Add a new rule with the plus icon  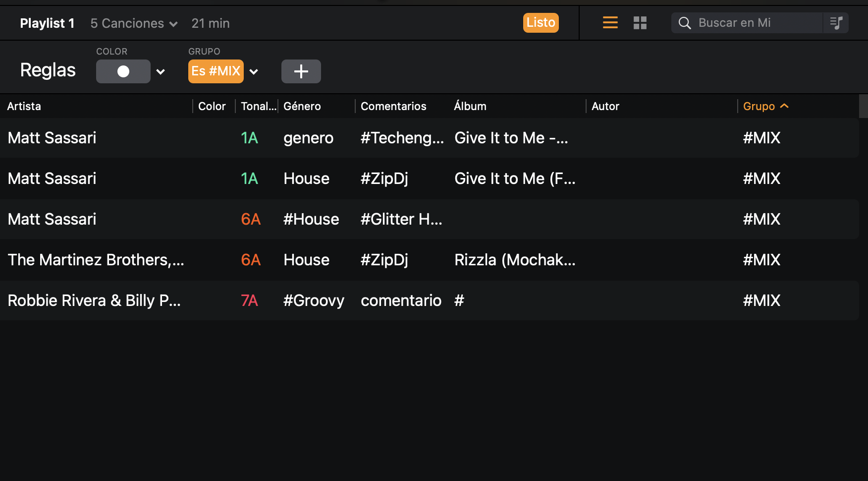point(301,71)
